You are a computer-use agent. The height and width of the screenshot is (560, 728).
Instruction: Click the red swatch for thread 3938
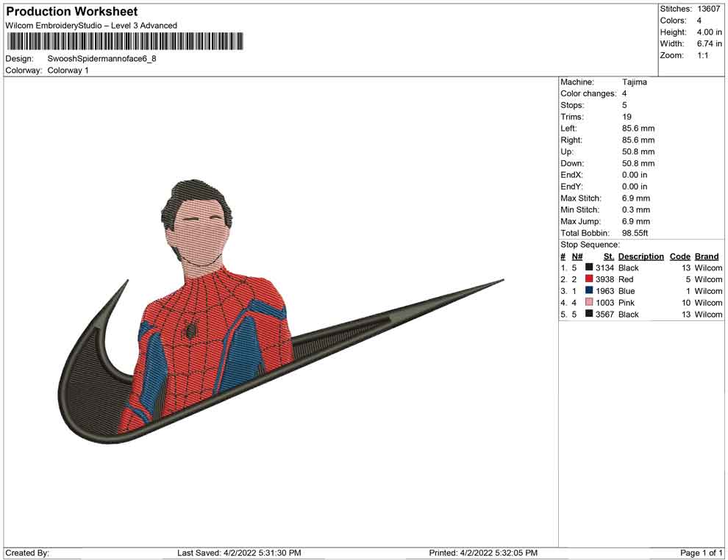click(x=589, y=279)
